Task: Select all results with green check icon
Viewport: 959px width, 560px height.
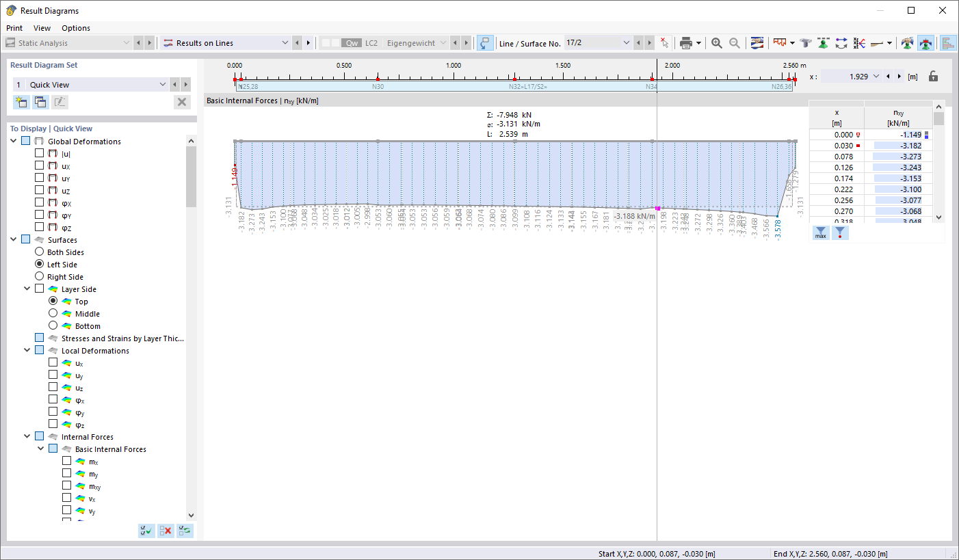Action: 146,531
